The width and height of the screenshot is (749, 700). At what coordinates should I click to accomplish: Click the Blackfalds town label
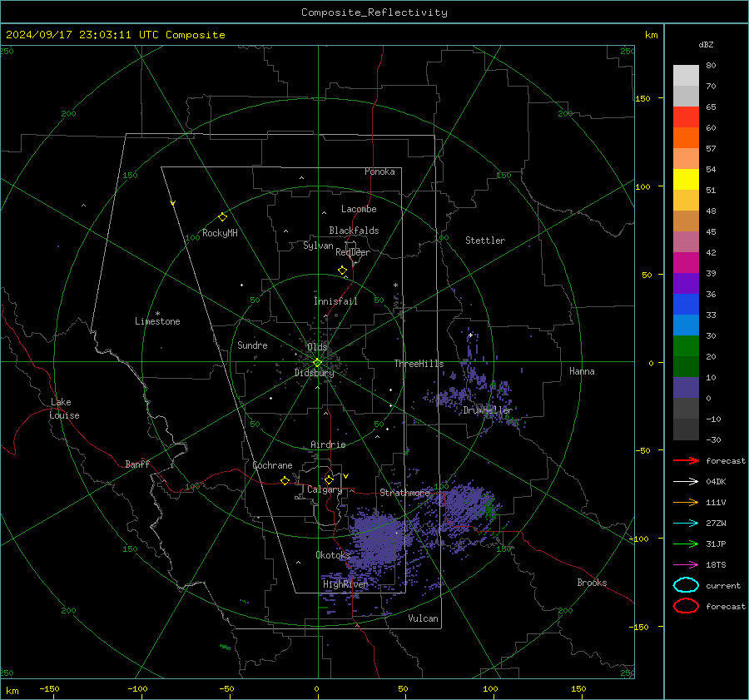[x=354, y=231]
